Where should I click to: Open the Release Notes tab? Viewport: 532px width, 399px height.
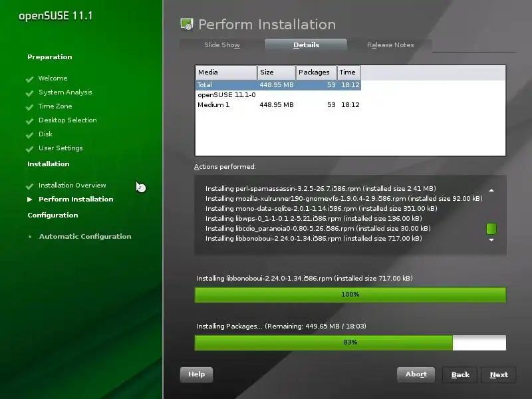click(x=390, y=45)
